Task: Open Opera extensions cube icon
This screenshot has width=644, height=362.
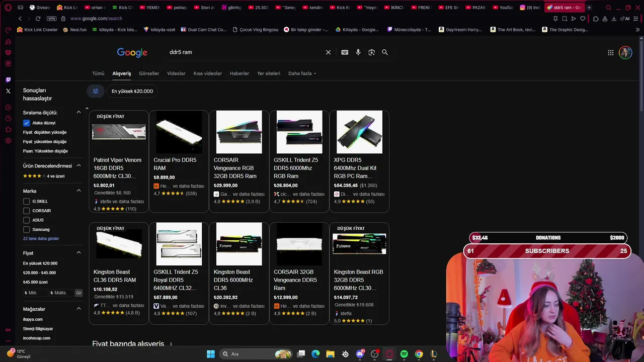Action: tap(596, 19)
